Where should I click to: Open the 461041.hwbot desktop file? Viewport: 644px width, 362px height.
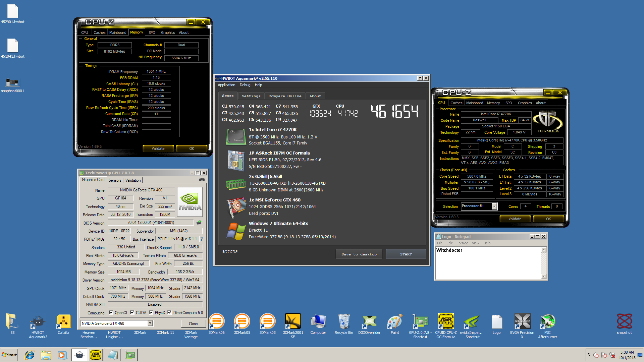point(12,49)
